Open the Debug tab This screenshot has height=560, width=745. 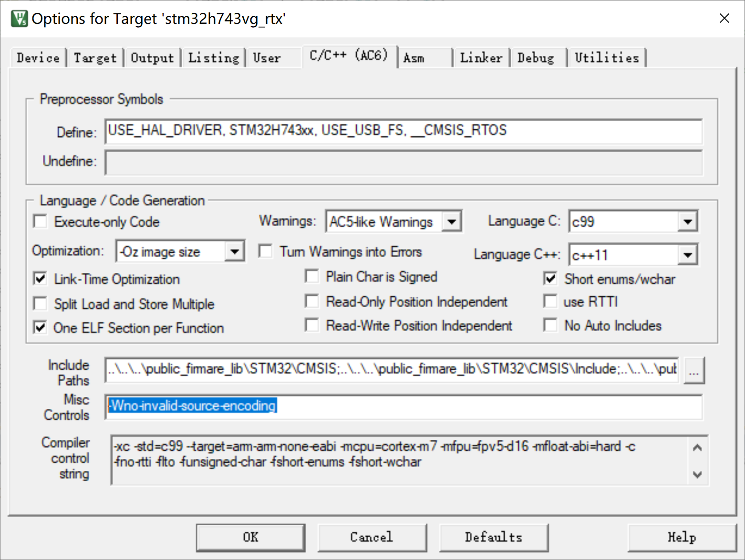click(x=537, y=57)
